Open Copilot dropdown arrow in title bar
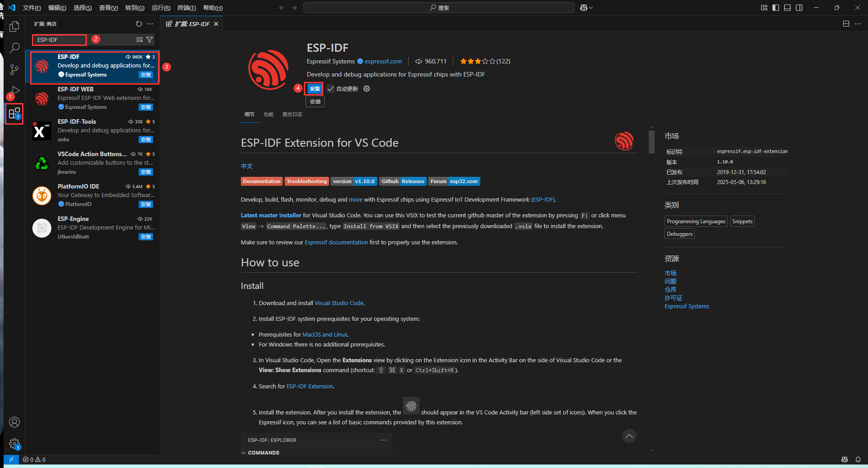This screenshot has height=468, width=868. [591, 8]
